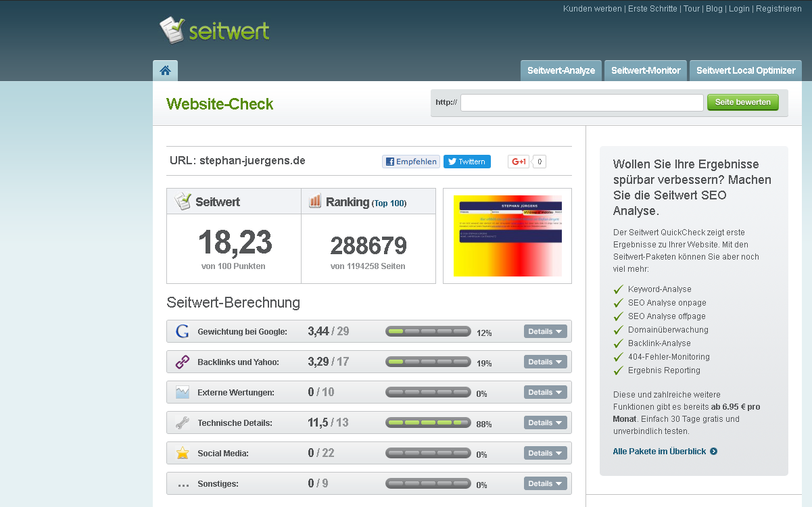Focus the http:// URL input field

pos(582,102)
